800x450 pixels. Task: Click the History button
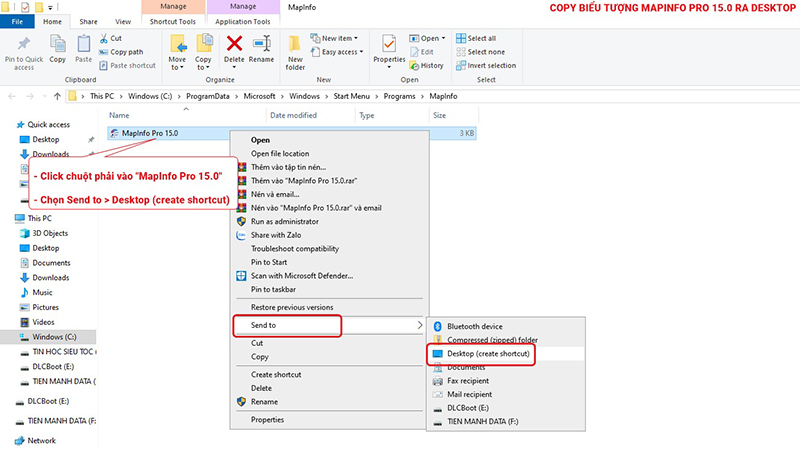click(427, 65)
